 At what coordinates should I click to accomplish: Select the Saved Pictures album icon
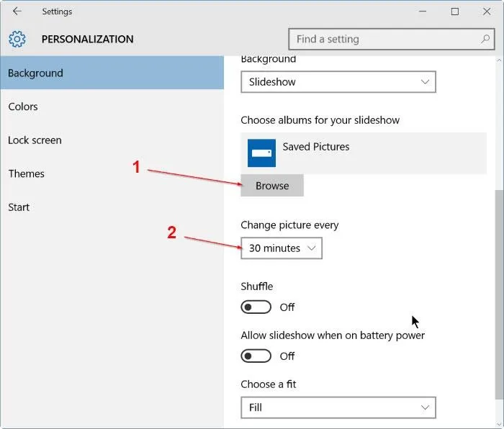tap(261, 153)
